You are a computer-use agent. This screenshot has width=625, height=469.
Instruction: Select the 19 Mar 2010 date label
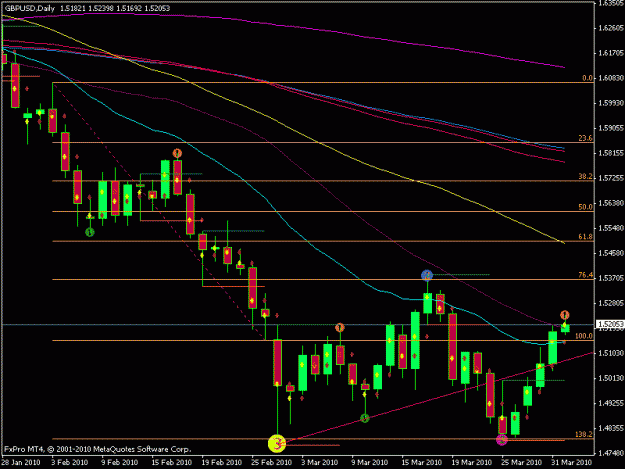pos(472,463)
